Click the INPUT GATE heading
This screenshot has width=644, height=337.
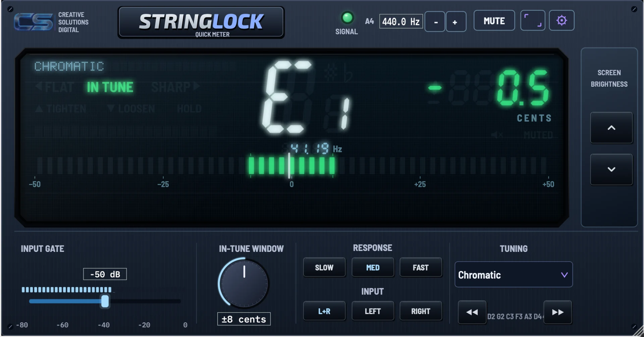click(x=43, y=249)
